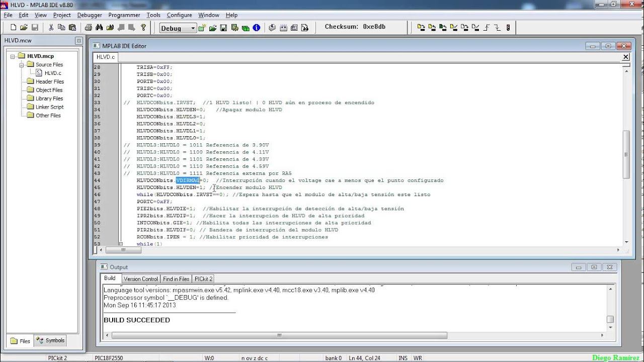
Task: Select HLVD.c file in project tree
Action: pos(53,73)
